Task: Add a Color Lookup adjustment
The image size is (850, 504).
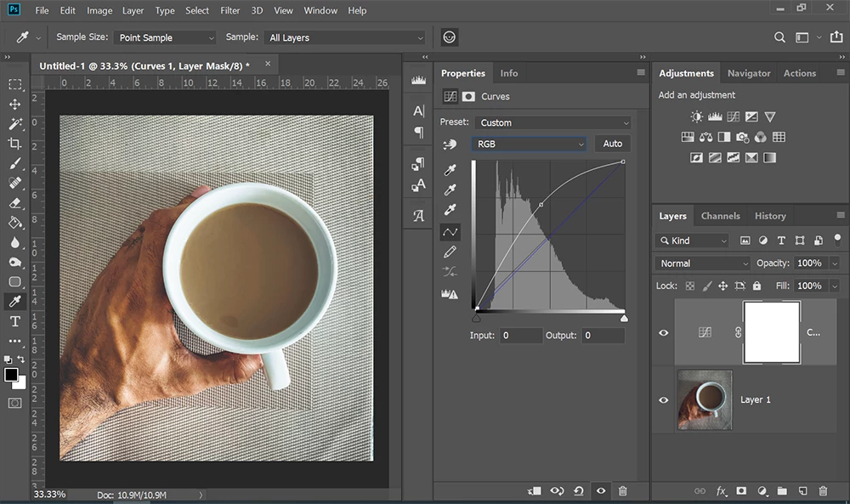Action: coord(779,137)
